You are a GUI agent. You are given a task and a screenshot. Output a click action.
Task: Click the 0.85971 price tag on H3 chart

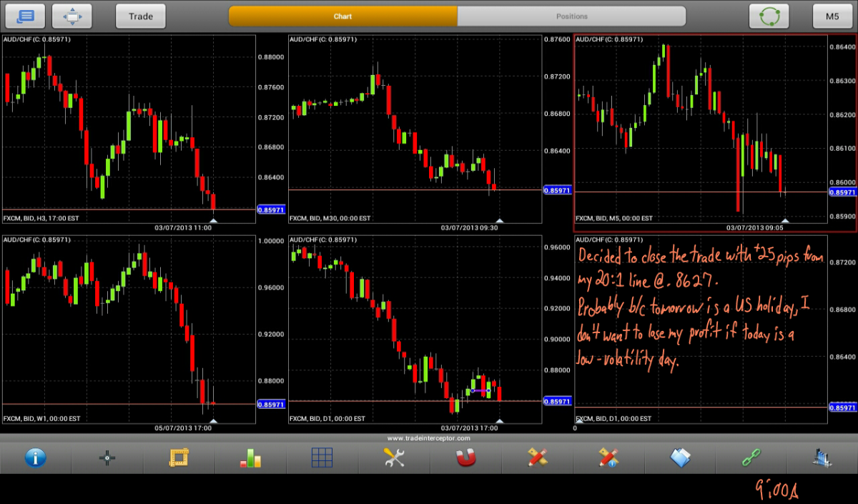(271, 210)
